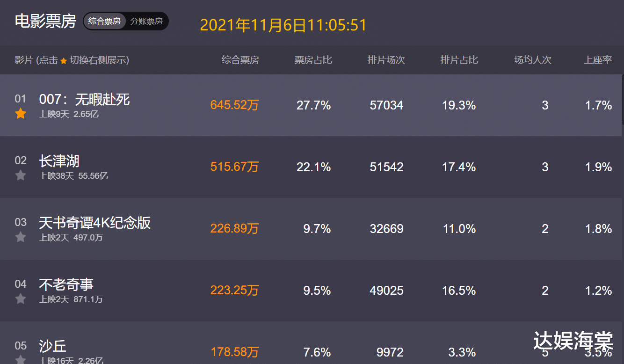This screenshot has height=364, width=624.
Task: Click 上映9天 2.65亿 subtitle
Action: [x=69, y=114]
